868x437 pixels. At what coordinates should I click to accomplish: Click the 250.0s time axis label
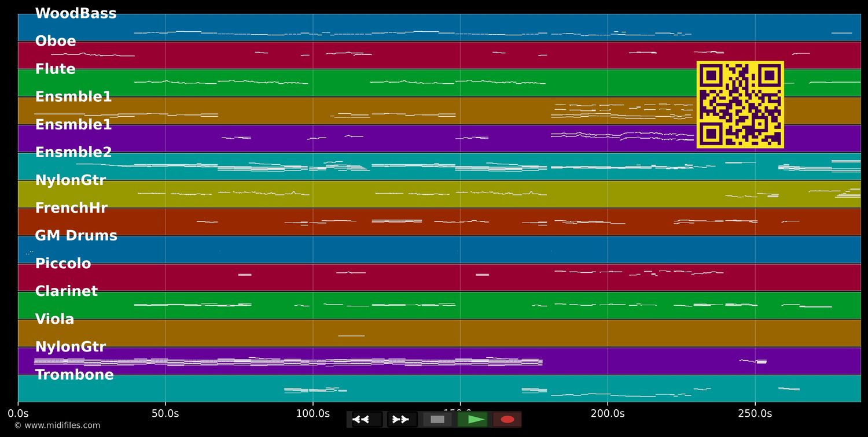click(x=755, y=413)
